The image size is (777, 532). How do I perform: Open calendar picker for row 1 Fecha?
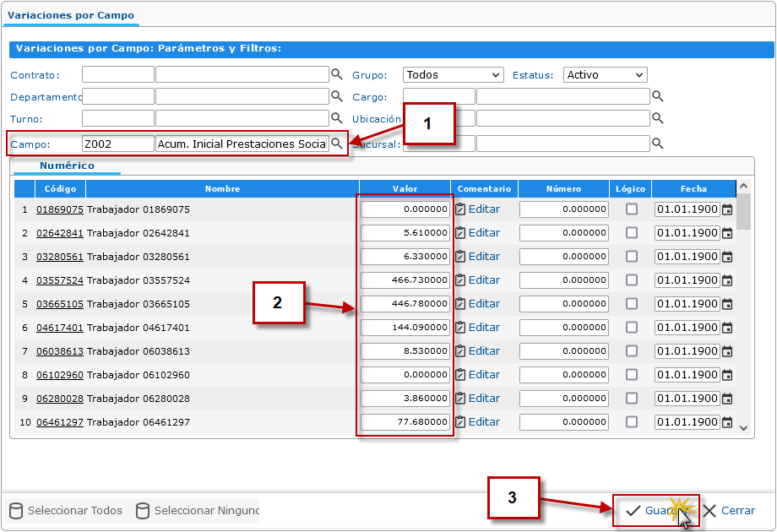click(726, 209)
